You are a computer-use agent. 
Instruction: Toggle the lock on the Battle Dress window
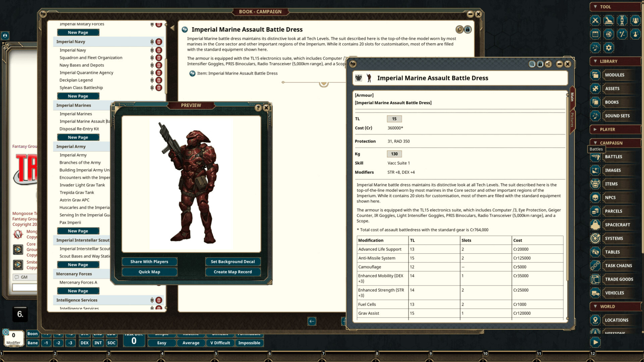pos(540,64)
